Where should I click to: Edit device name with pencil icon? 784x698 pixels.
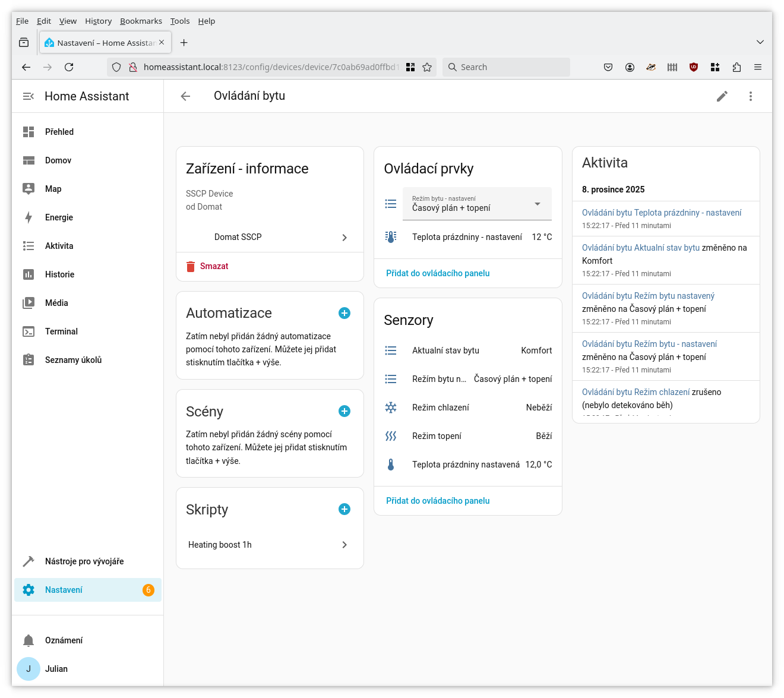(722, 96)
